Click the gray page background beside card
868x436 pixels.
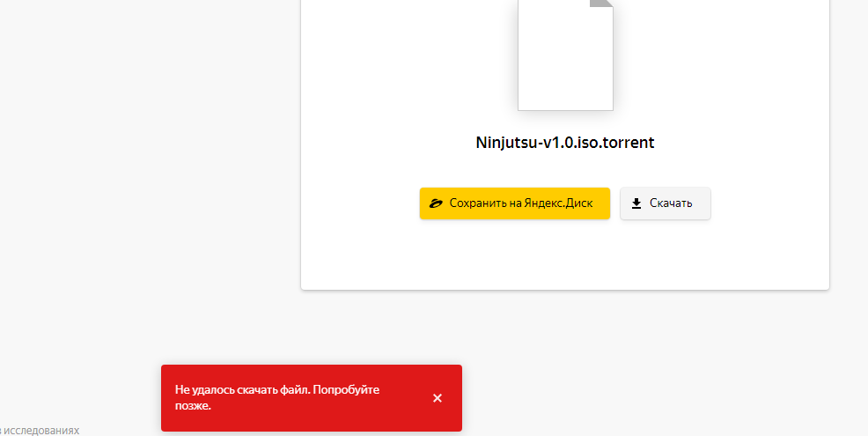point(150,166)
